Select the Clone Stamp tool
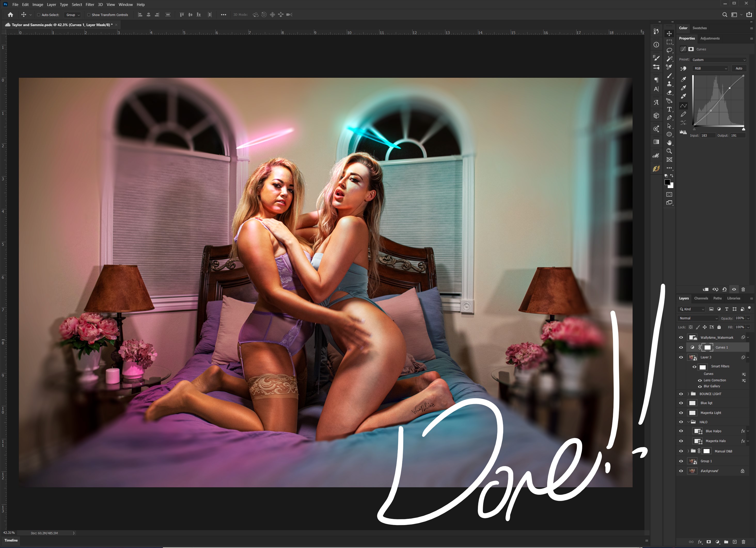The image size is (756, 548). 669,84
